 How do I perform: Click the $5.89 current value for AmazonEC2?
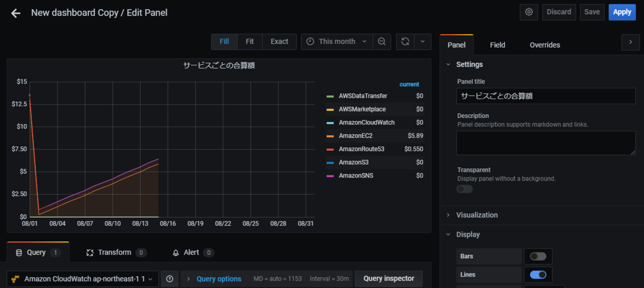(x=415, y=136)
